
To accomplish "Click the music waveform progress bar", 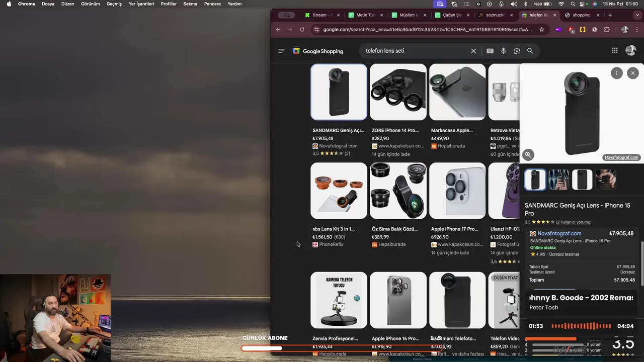I will click(x=582, y=326).
